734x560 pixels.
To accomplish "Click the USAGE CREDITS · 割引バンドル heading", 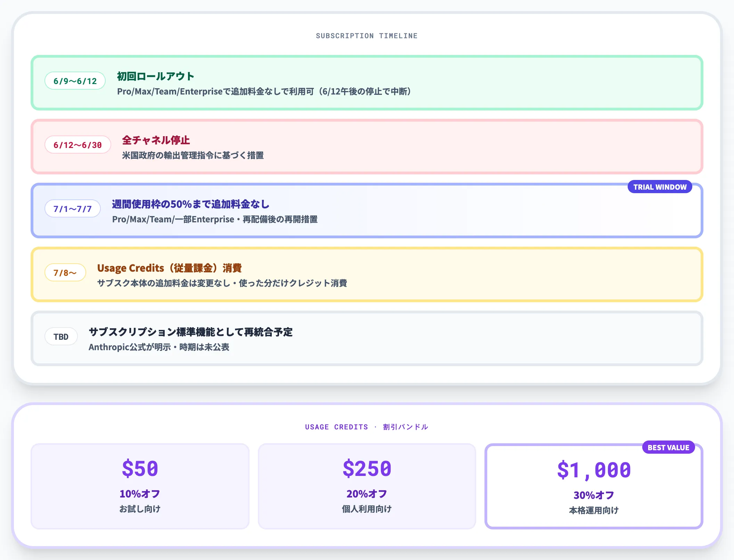I will pos(367,427).
